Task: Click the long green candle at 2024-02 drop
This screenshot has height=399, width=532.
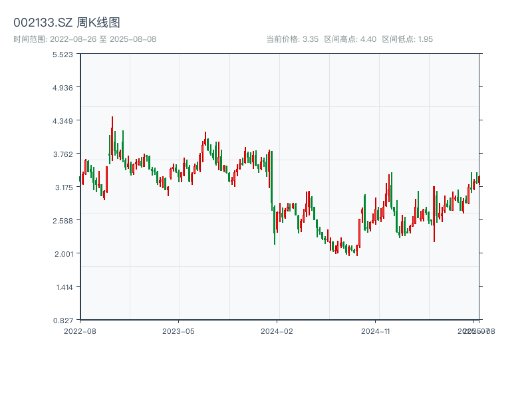Action: click(x=272, y=177)
